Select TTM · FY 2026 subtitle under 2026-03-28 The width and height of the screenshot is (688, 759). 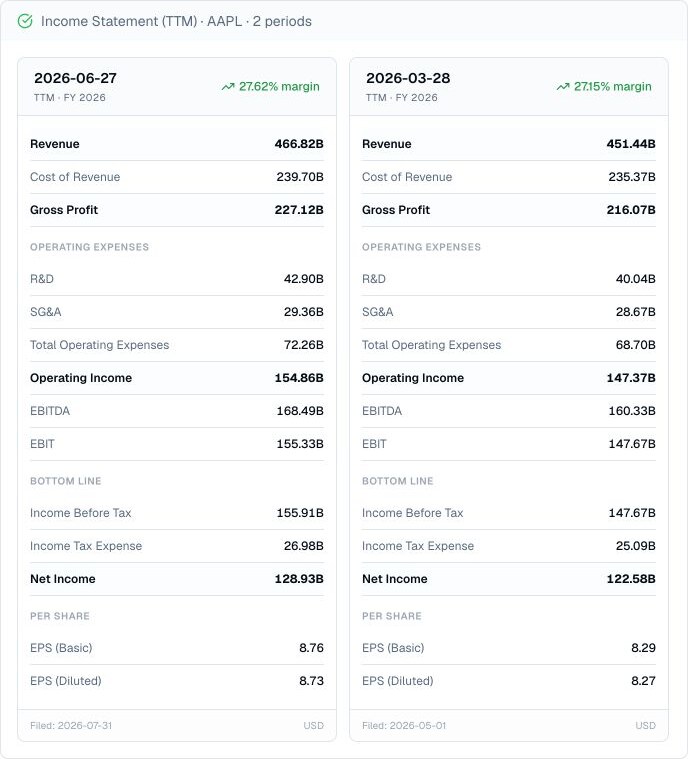point(402,97)
